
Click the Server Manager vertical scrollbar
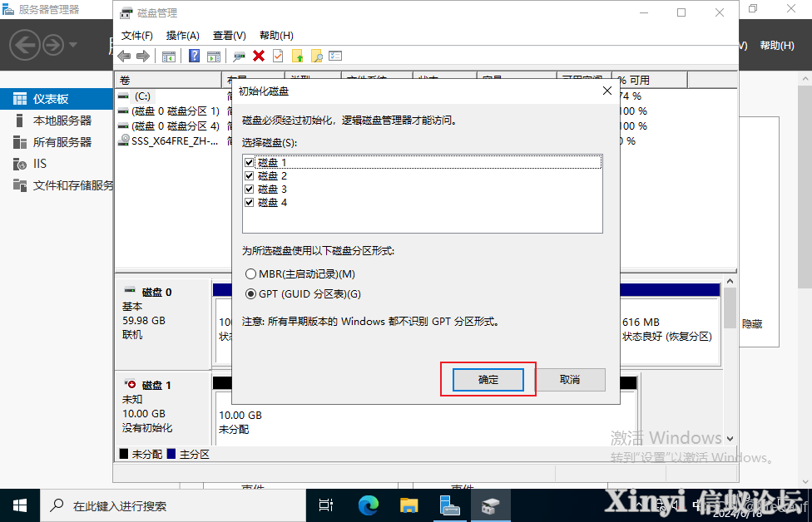(805, 186)
